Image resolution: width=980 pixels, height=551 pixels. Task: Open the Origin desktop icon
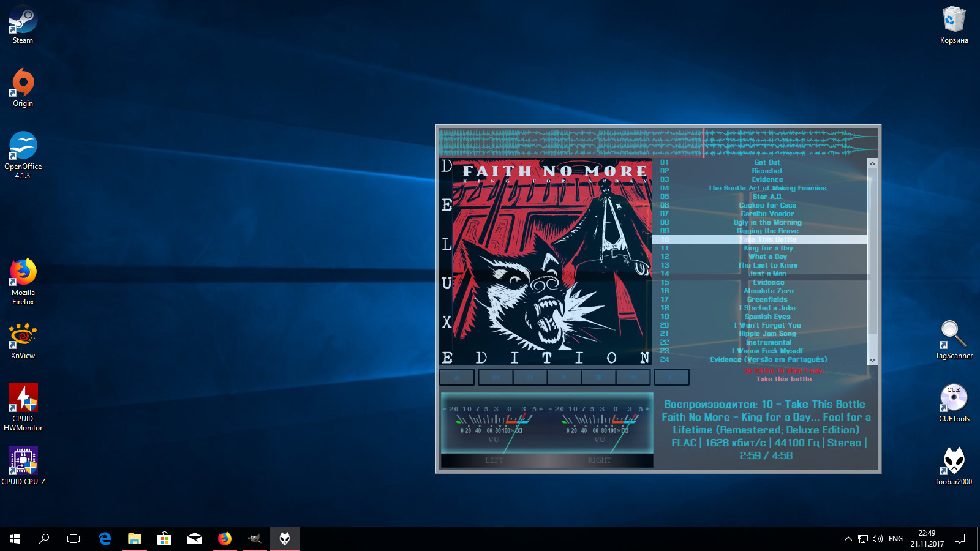click(23, 88)
